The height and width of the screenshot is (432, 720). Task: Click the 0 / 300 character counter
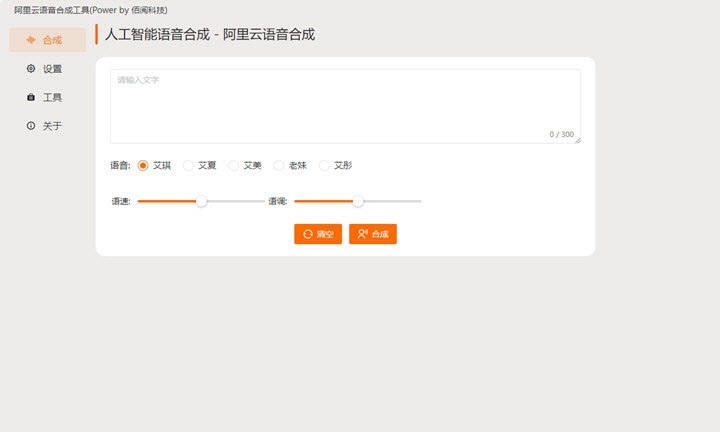[562, 134]
